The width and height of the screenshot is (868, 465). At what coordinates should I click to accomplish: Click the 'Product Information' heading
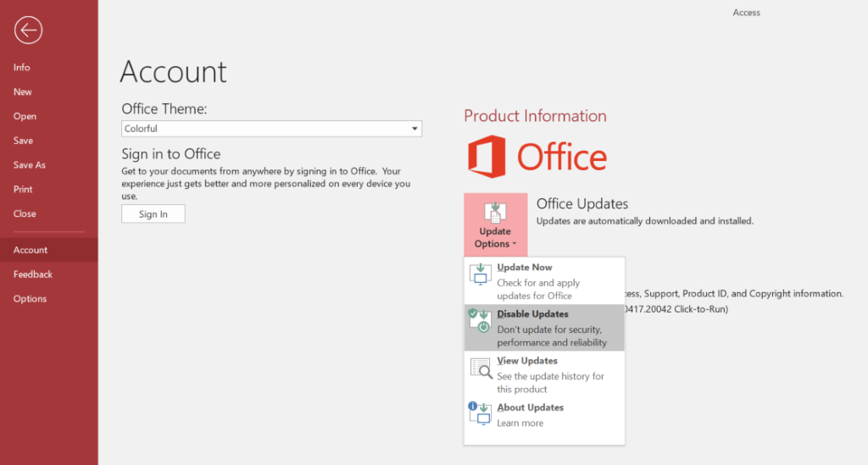(536, 115)
